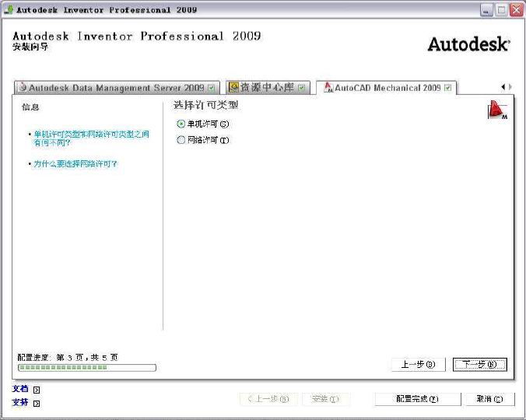Click the AutoCAD Mechanical logo in panel corner

pos(497,110)
